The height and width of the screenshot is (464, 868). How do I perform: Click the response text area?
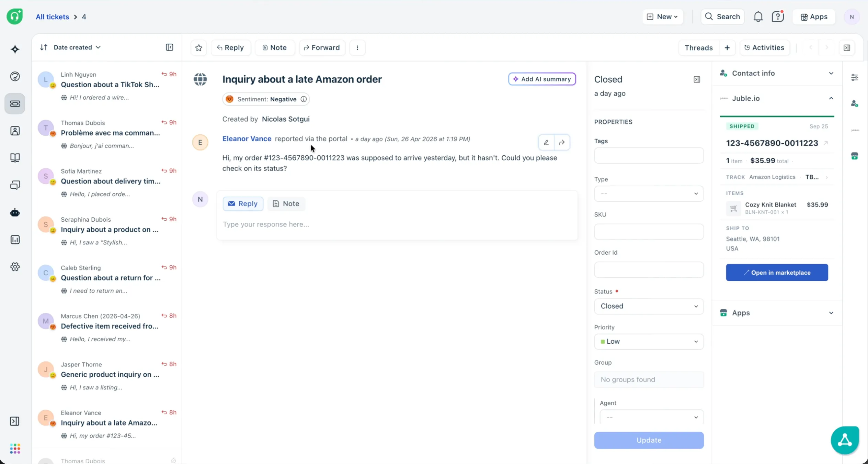coord(397,224)
